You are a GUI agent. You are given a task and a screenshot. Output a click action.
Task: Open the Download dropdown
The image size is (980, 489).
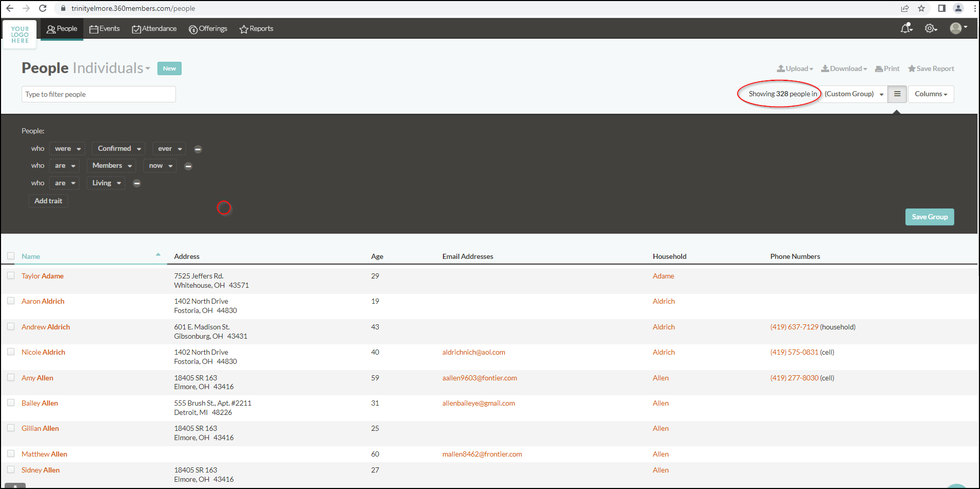pos(844,68)
